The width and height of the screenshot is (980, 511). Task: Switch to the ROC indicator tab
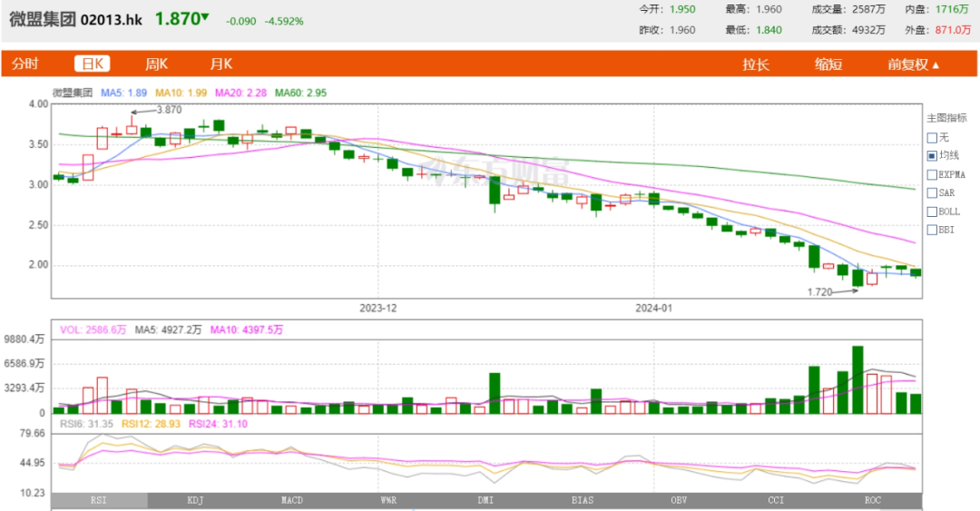(x=873, y=500)
